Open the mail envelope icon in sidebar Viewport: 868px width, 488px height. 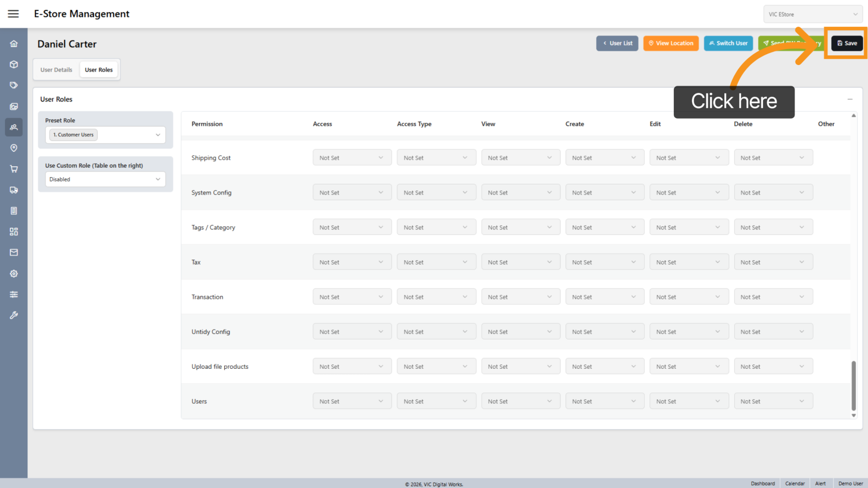(x=14, y=253)
